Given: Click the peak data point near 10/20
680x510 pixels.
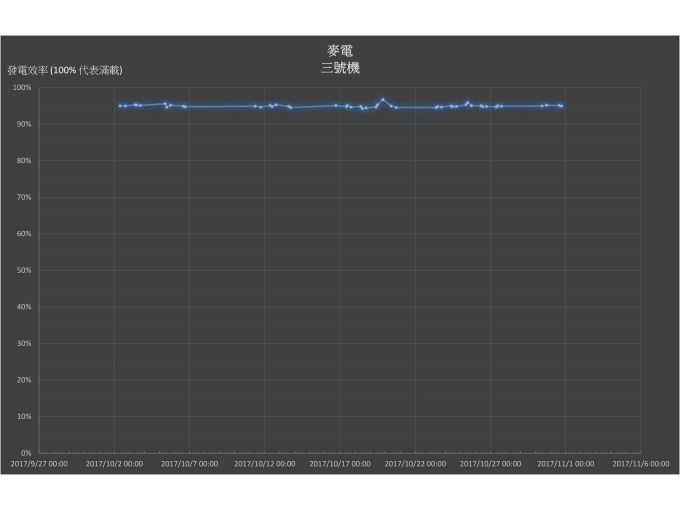Looking at the screenshot, I should pyautogui.click(x=382, y=100).
